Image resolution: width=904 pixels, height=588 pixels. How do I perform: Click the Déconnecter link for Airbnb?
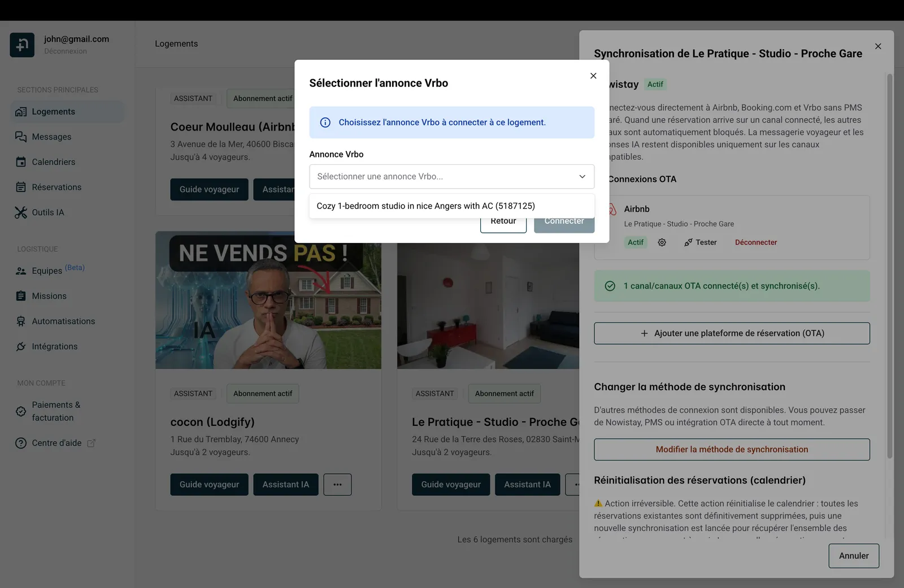(756, 242)
